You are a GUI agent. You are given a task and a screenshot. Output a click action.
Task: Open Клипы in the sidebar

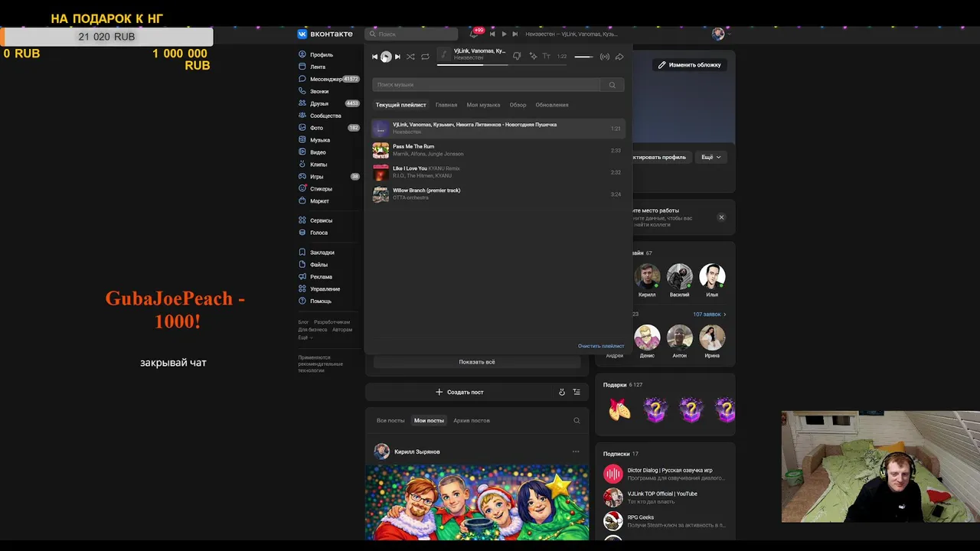pyautogui.click(x=313, y=165)
